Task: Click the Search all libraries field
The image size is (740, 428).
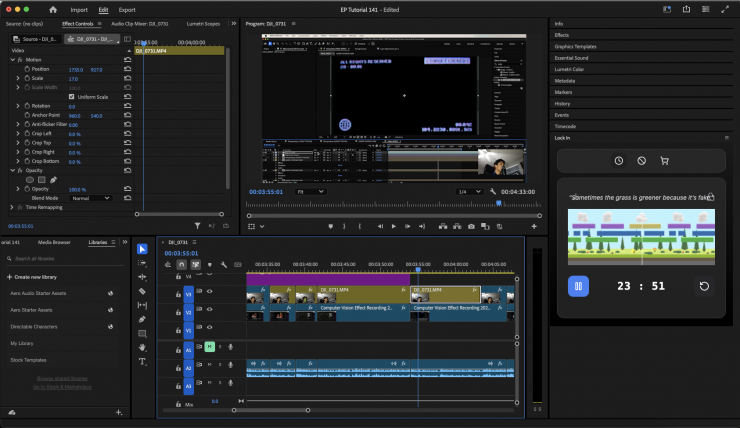Action: (34, 256)
